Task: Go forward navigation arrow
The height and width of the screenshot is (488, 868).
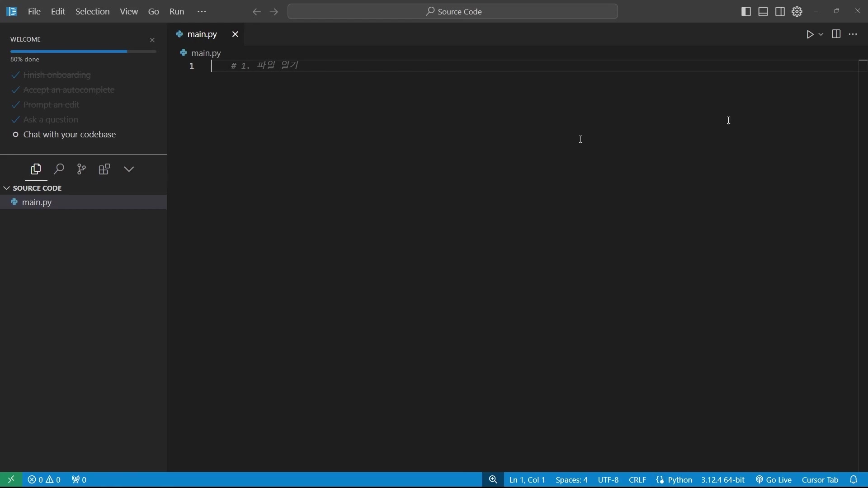Action: pos(274,12)
